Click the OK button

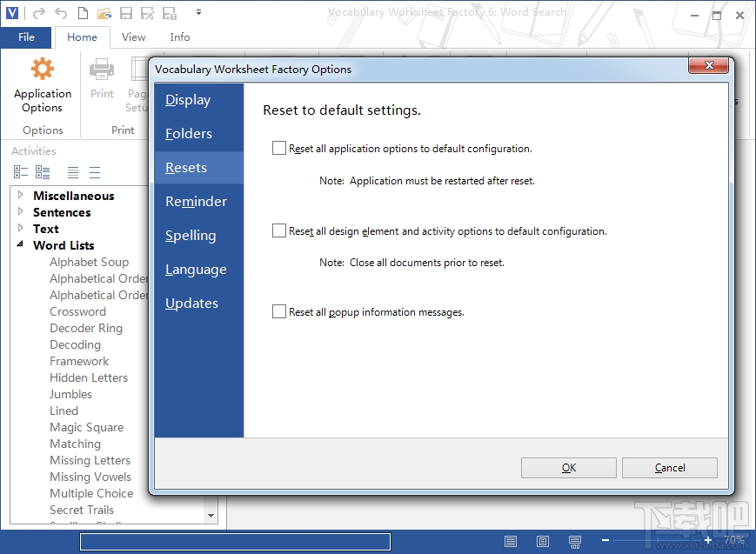click(569, 468)
